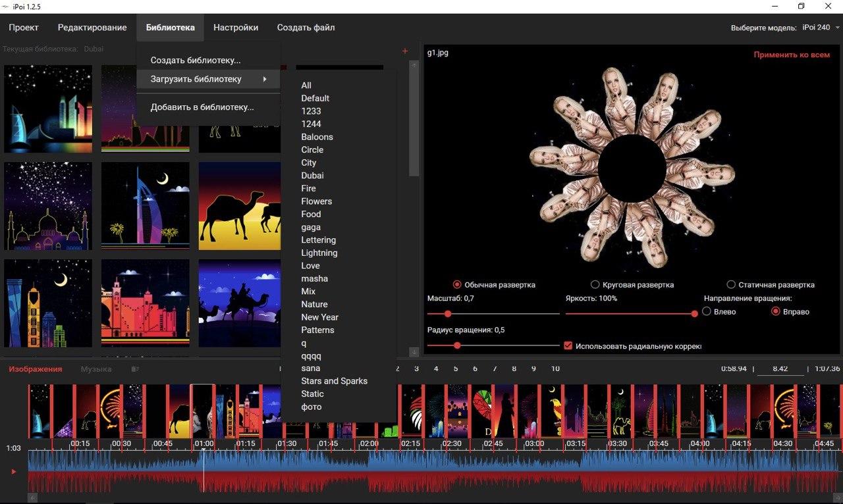Restore the iPoi window size

[x=801, y=6]
